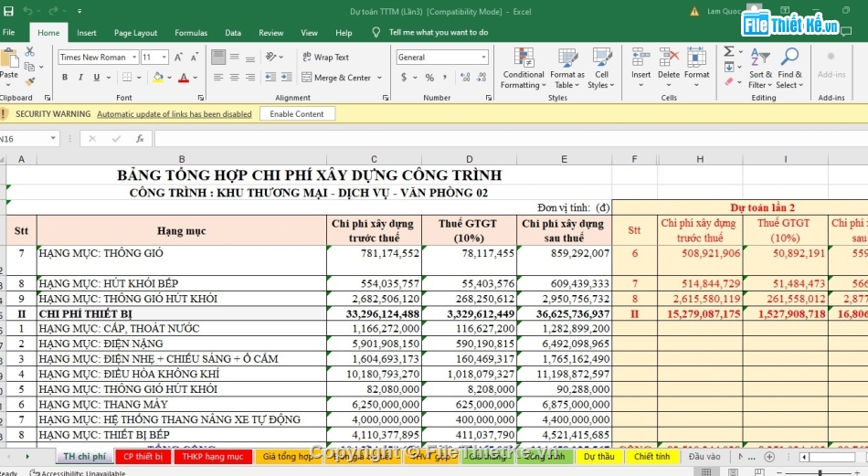
Task: Decrease font size with small A icon
Action: (195, 57)
